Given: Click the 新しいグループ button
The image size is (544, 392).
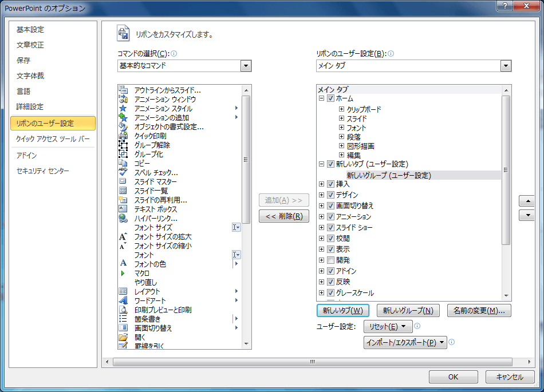Looking at the screenshot, I should [x=408, y=311].
